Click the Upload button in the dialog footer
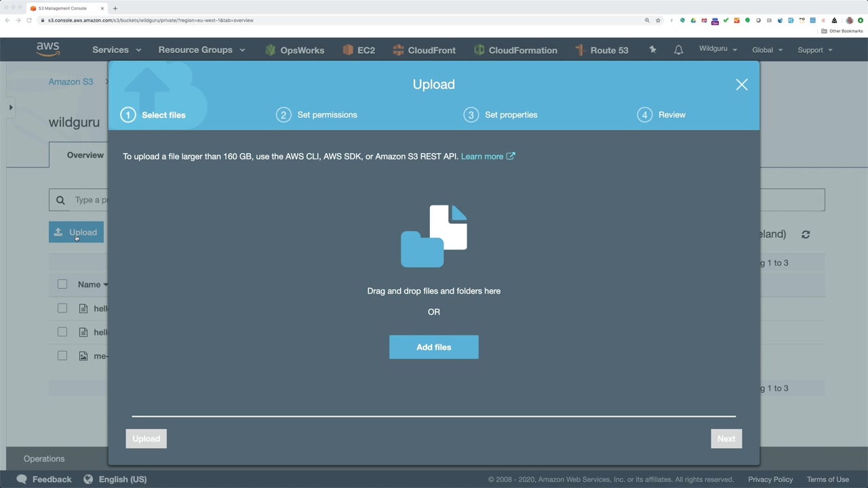Image resolution: width=868 pixels, height=488 pixels. [146, 439]
